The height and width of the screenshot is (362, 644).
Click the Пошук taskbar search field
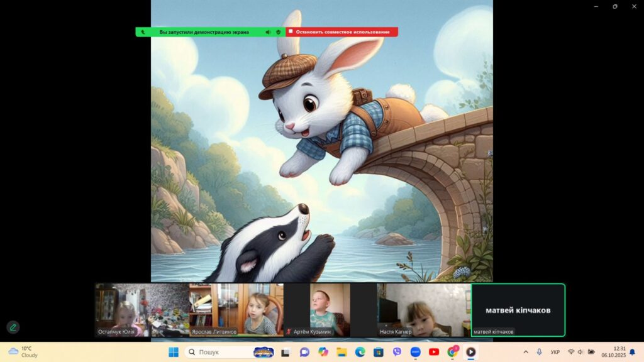click(x=220, y=352)
